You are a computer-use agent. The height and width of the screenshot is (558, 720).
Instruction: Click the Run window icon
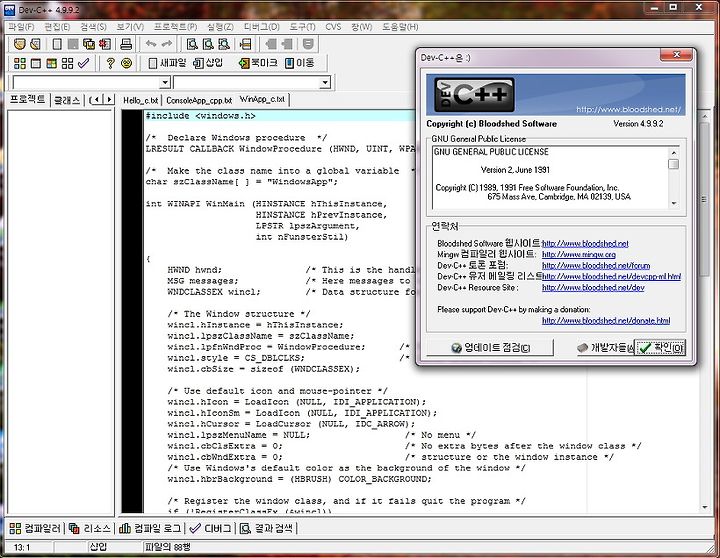36,63
